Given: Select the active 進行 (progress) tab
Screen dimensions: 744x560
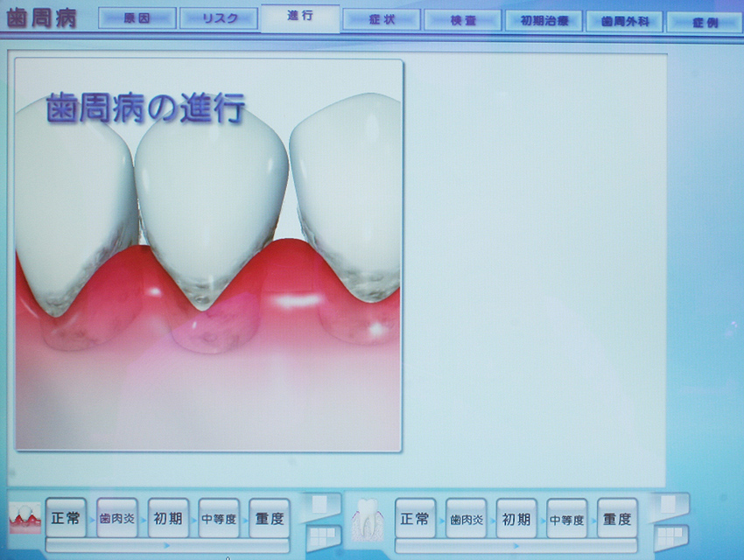Looking at the screenshot, I should click(300, 18).
